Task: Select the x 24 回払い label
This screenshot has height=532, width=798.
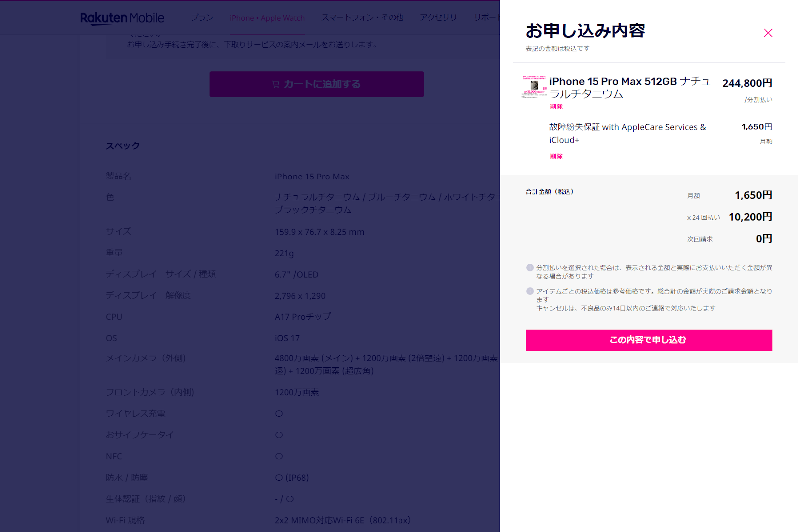Action: click(703, 218)
